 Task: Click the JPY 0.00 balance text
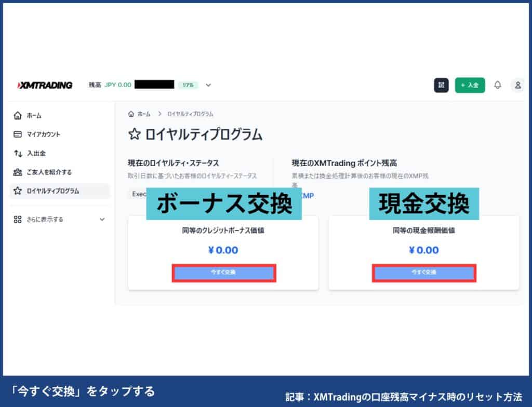118,85
